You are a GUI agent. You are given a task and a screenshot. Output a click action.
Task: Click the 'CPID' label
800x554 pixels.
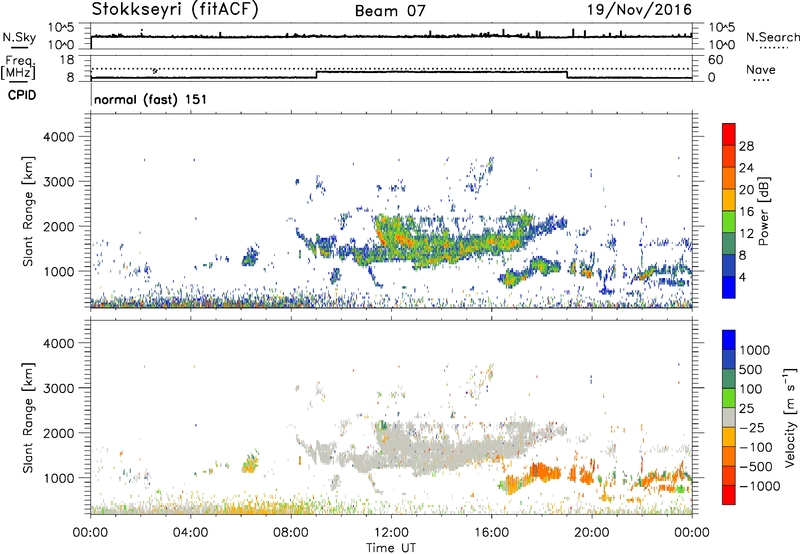pos(22,95)
